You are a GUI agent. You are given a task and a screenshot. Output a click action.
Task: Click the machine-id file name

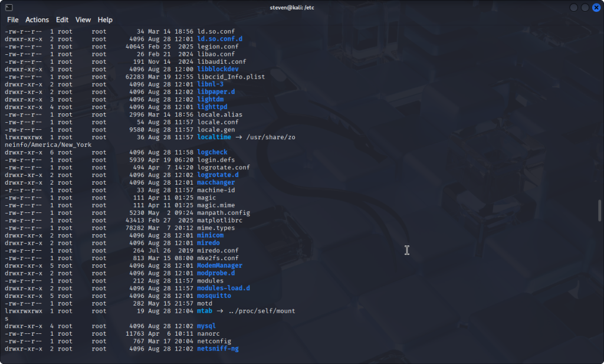coord(215,190)
